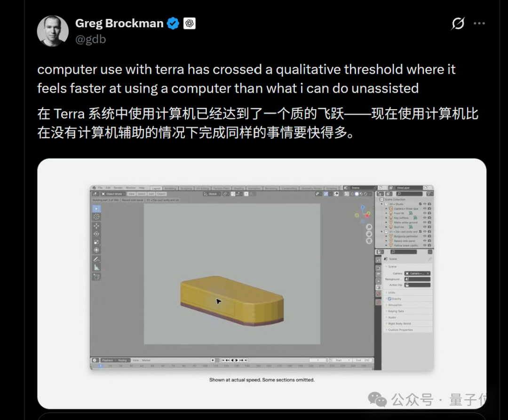The width and height of the screenshot is (508, 420).
Task: Select the Add Cube tool
Action: click(96, 277)
